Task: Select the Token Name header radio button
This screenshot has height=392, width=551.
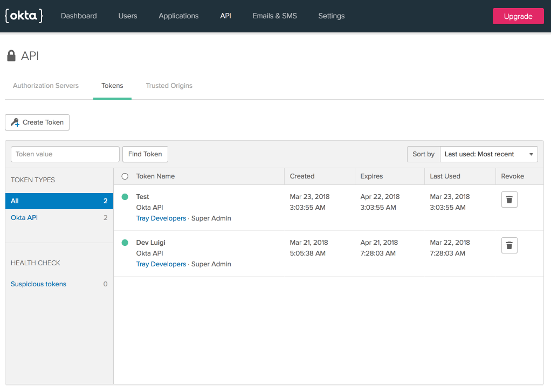Action: (x=125, y=176)
